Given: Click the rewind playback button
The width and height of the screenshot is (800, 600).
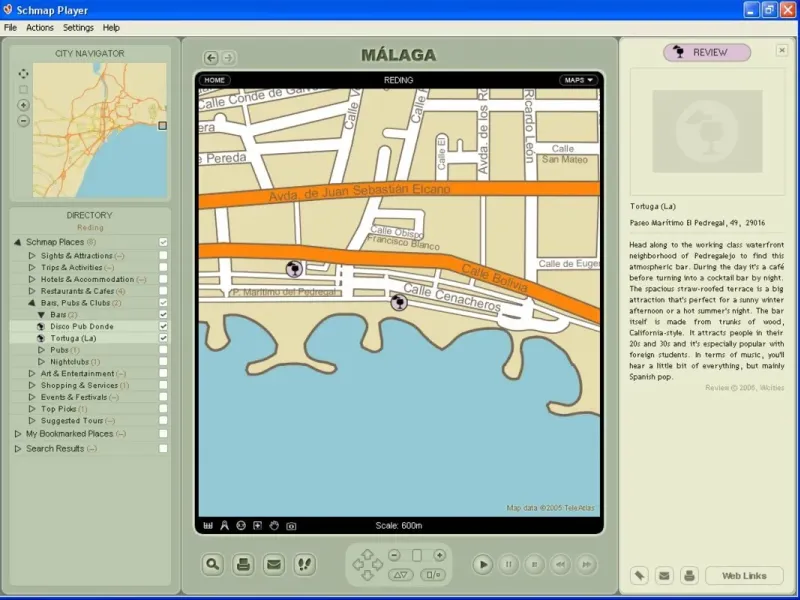Looking at the screenshot, I should click(x=561, y=564).
